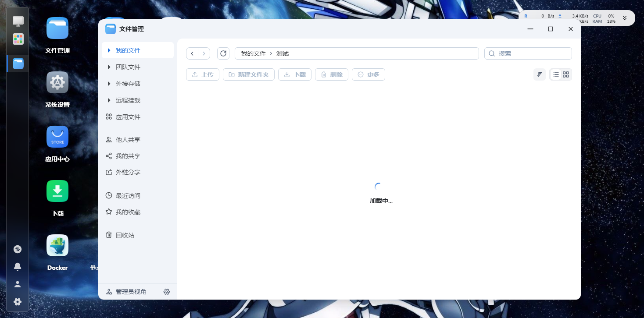Switch file view to grid layout
The width and height of the screenshot is (644, 318).
tap(565, 74)
